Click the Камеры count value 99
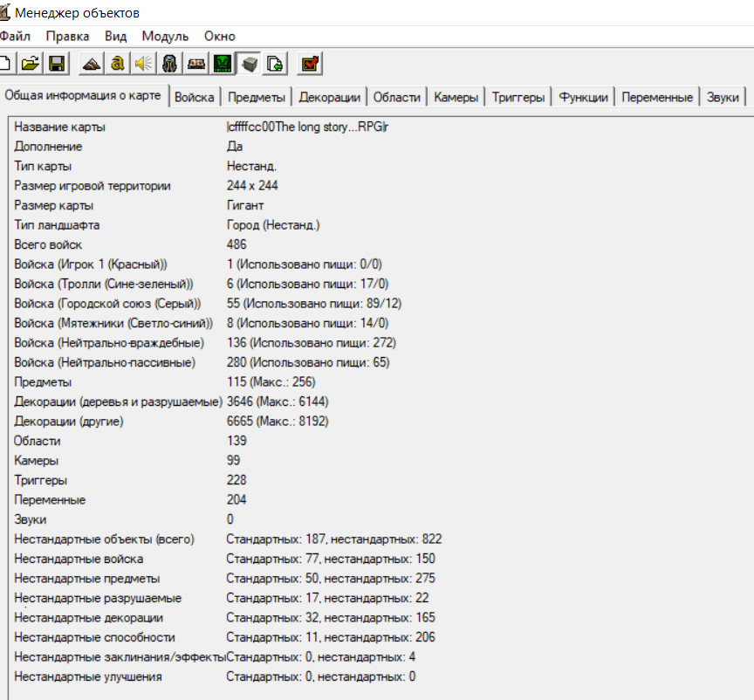The width and height of the screenshot is (754, 700). point(233,461)
